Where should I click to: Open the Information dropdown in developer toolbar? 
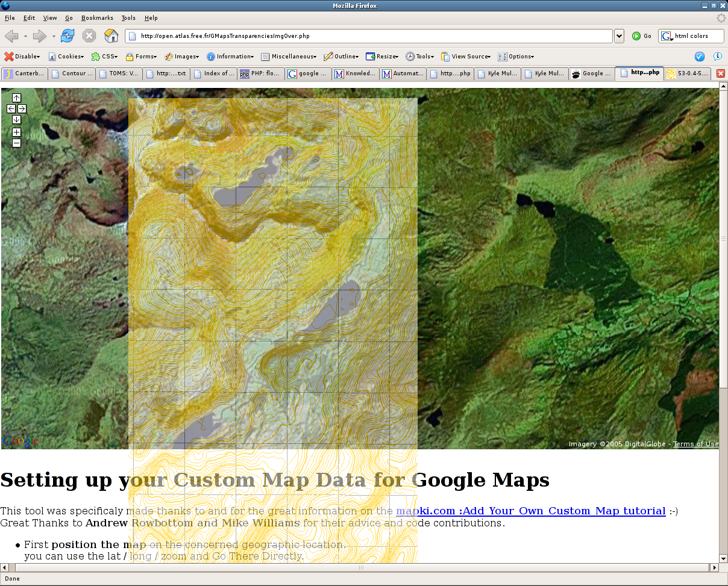pos(230,57)
